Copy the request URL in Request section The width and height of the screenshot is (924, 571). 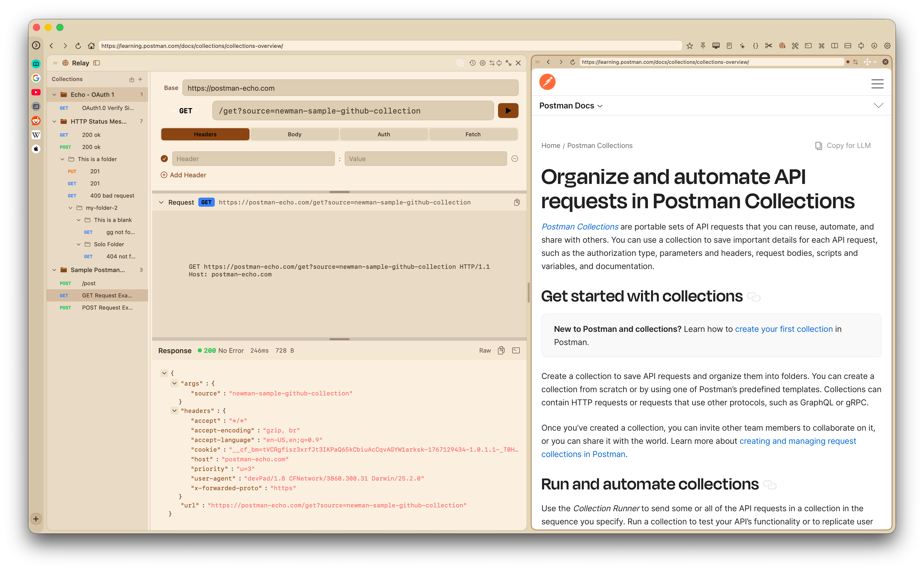517,202
